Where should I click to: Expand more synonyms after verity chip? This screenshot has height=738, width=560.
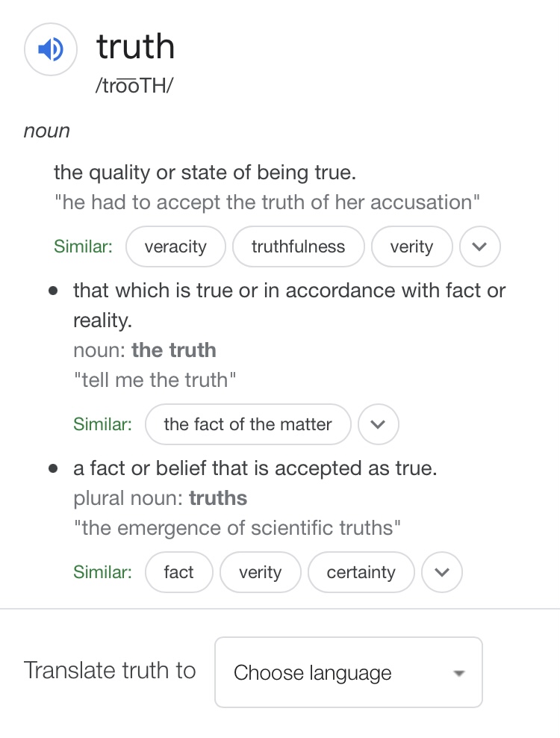coord(479,246)
